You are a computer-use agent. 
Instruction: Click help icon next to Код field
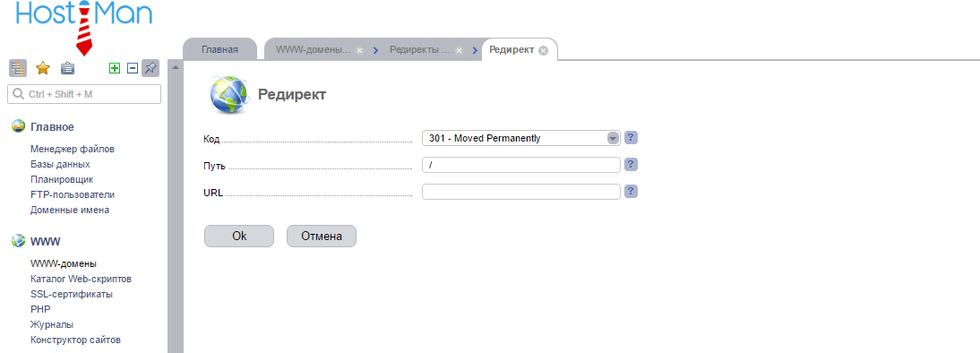pyautogui.click(x=632, y=138)
